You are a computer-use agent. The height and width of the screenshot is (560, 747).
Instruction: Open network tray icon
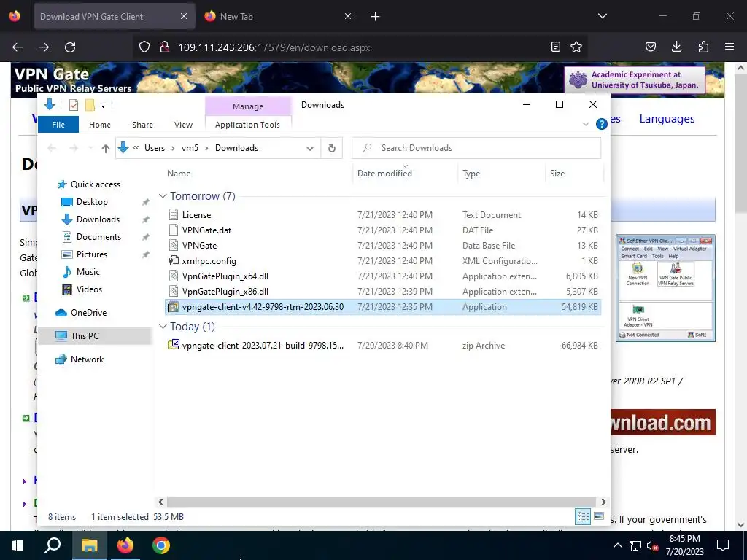pyautogui.click(x=635, y=545)
